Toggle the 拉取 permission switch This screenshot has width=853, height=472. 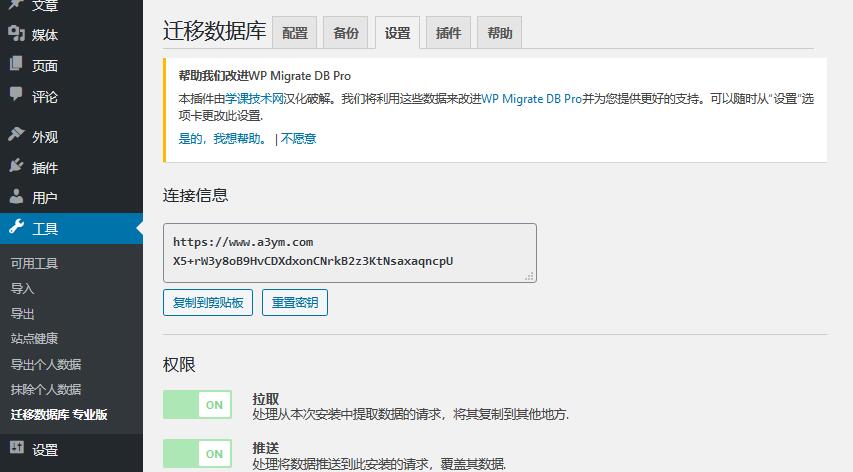click(x=197, y=405)
